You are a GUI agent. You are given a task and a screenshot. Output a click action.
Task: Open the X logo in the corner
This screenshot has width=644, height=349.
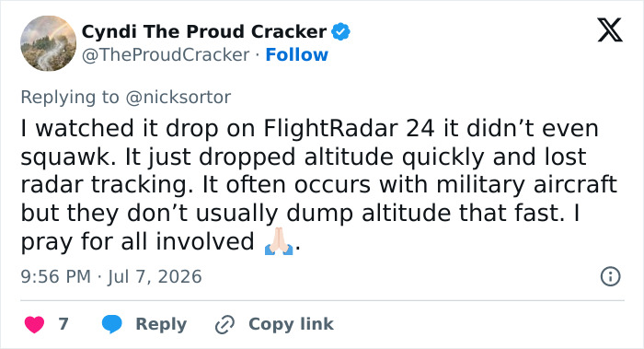[x=610, y=30]
